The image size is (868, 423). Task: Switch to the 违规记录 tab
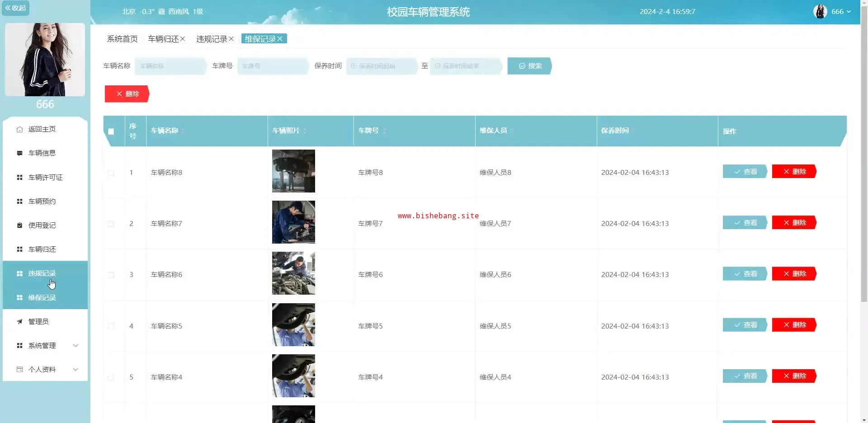tap(212, 39)
